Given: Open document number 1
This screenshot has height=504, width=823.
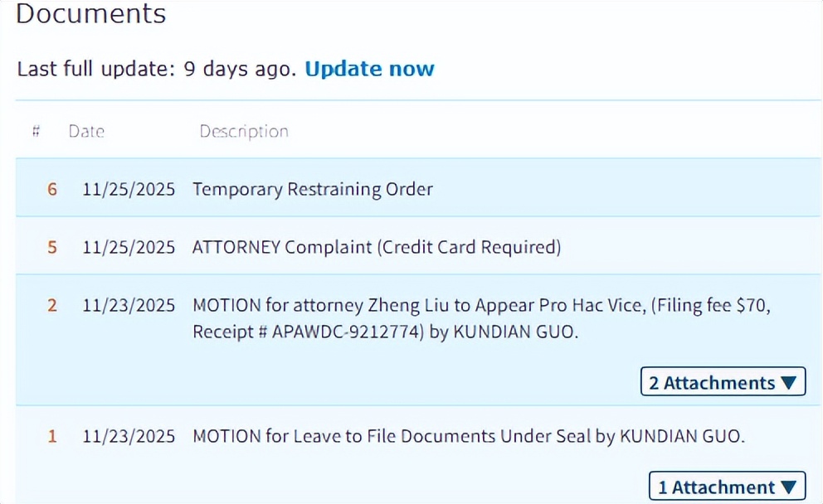Looking at the screenshot, I should (x=52, y=436).
